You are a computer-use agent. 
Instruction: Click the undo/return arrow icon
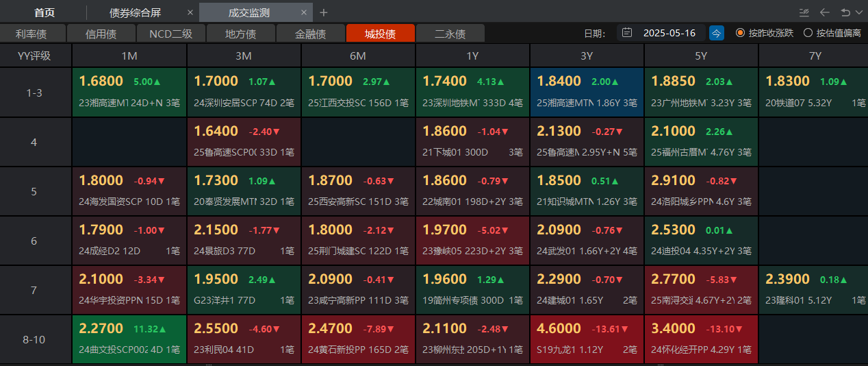845,12
